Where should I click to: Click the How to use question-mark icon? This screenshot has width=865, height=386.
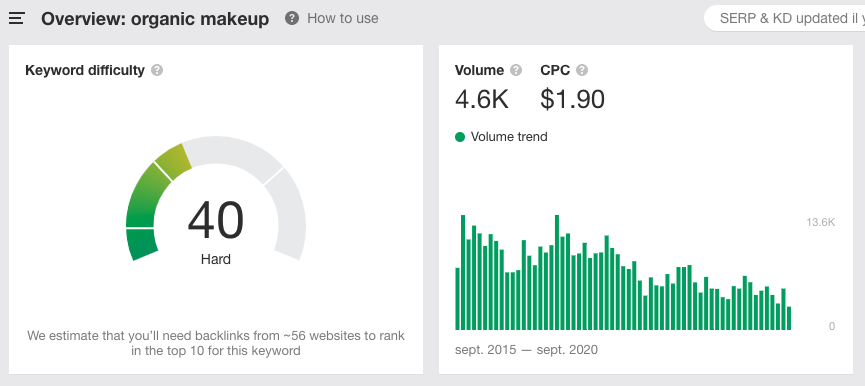click(x=292, y=18)
